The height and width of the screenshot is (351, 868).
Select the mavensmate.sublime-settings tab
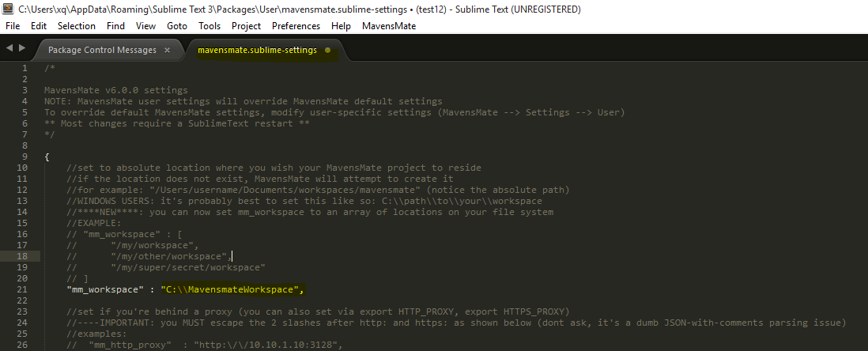coord(258,50)
